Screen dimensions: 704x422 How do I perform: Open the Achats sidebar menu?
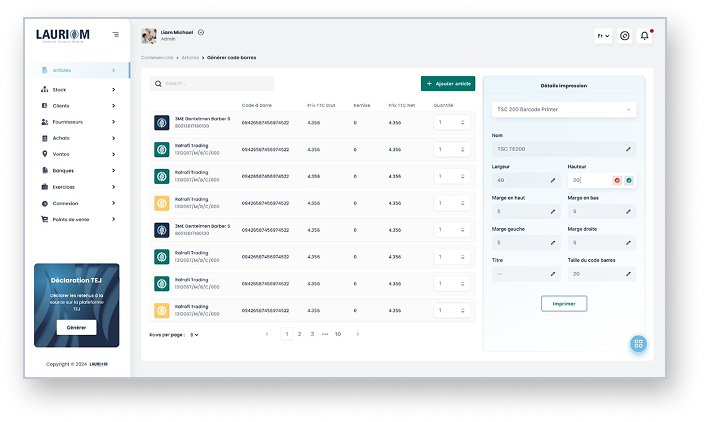click(x=79, y=138)
